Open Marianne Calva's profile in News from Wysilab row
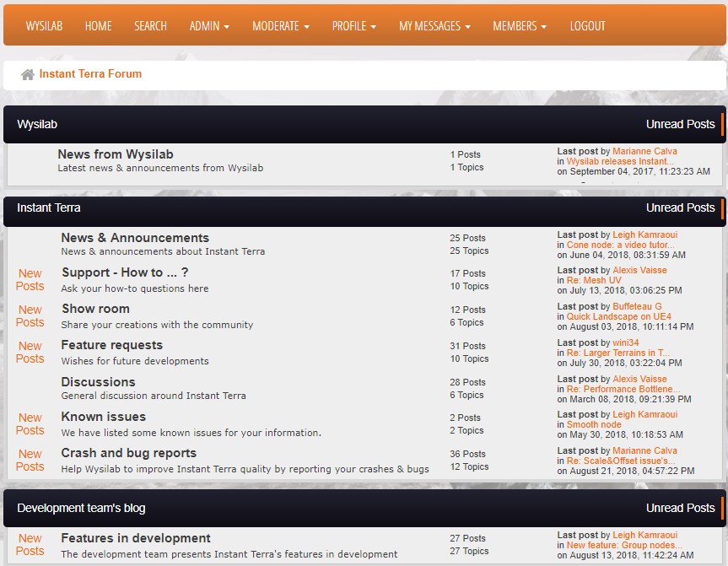 click(x=644, y=151)
